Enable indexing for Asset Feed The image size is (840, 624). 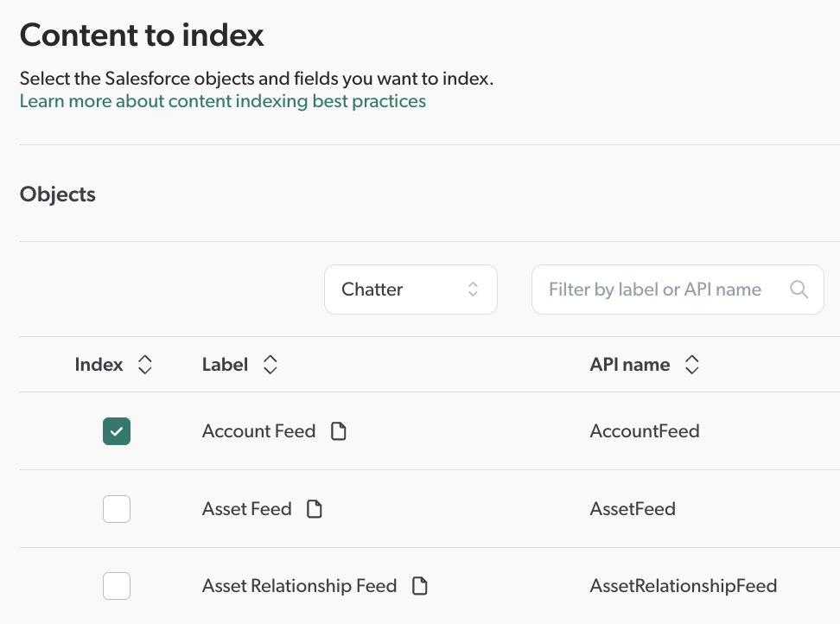click(x=116, y=508)
